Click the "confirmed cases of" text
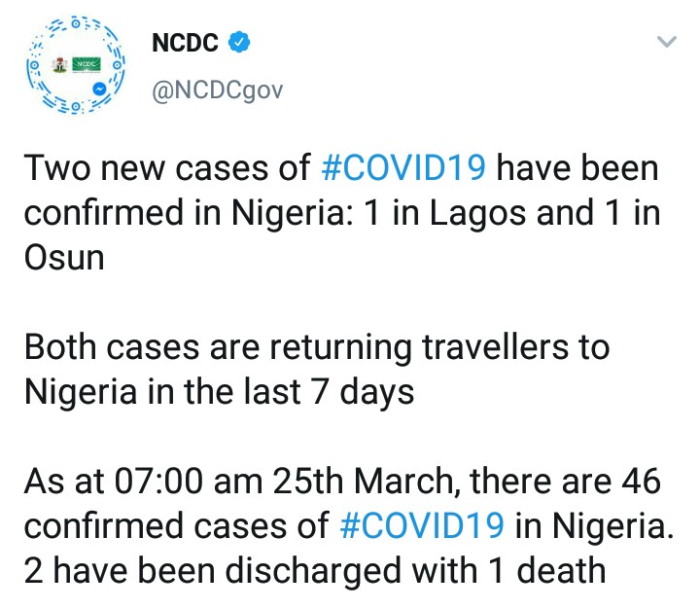 [x=176, y=526]
